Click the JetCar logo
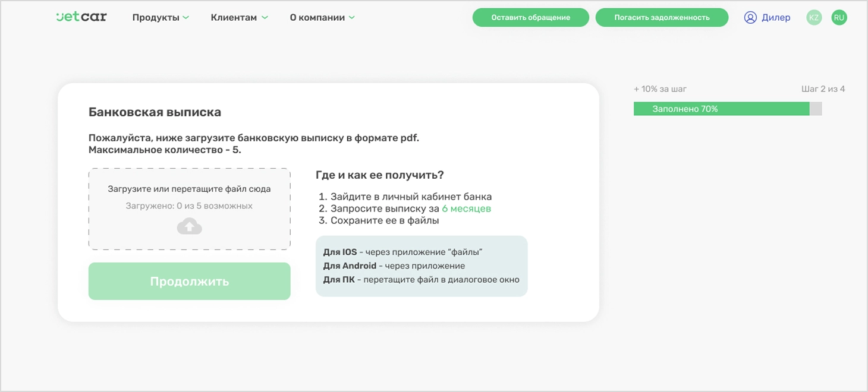Image resolution: width=868 pixels, height=392 pixels. [x=81, y=17]
